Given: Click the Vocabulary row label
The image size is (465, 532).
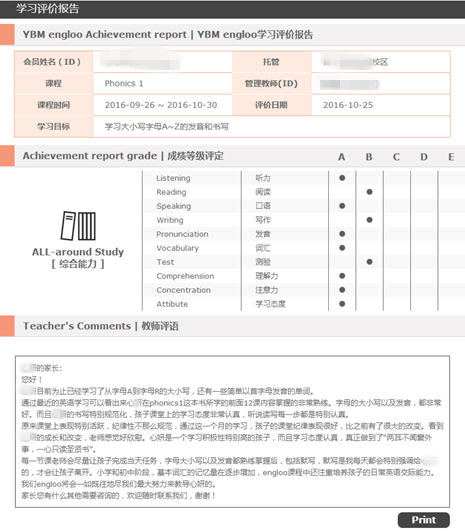Looking at the screenshot, I should click(177, 248).
